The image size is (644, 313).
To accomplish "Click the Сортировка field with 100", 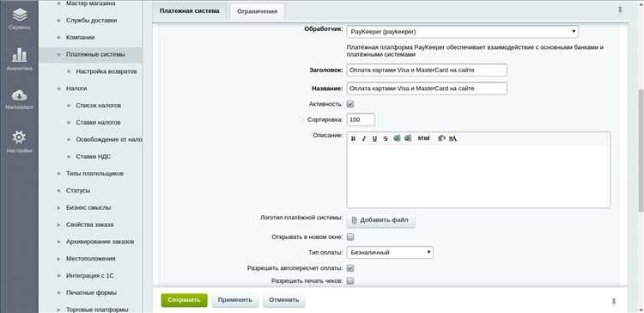I will [x=361, y=120].
